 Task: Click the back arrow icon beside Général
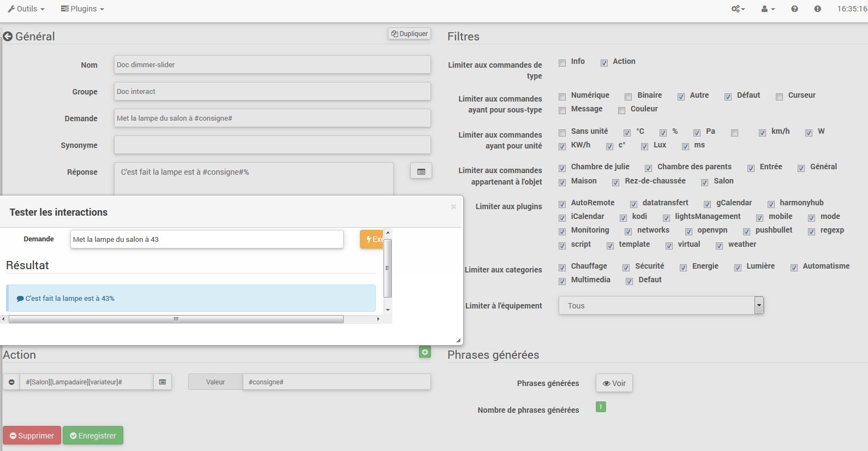pos(8,37)
